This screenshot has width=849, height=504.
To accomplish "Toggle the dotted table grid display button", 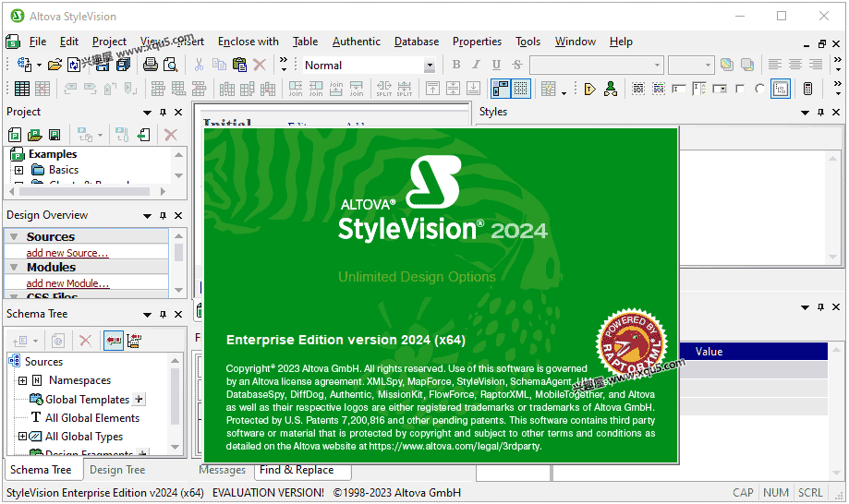I will point(521,89).
